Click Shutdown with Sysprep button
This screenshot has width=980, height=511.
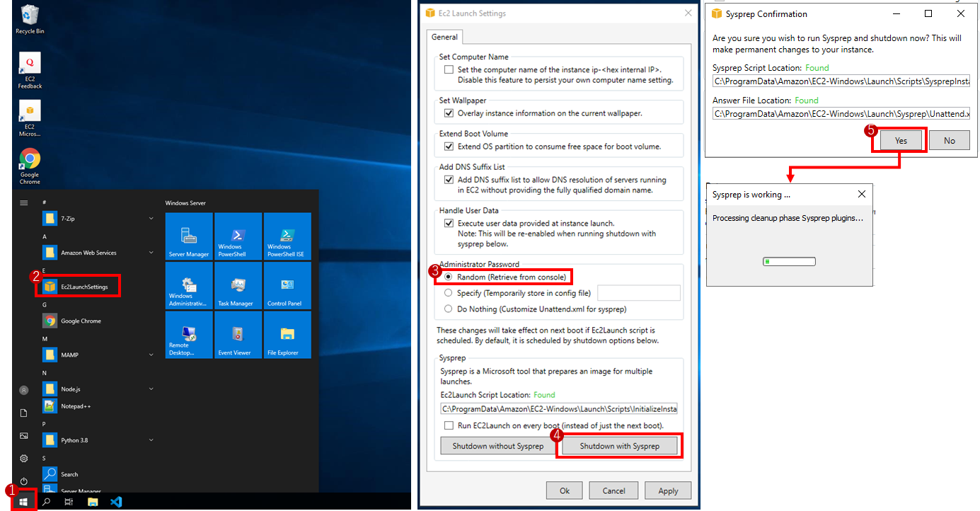pos(620,446)
